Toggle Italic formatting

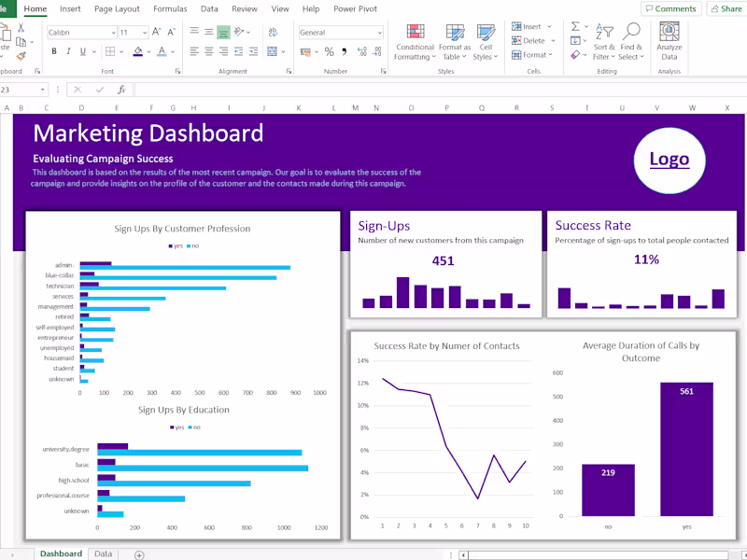(68, 51)
